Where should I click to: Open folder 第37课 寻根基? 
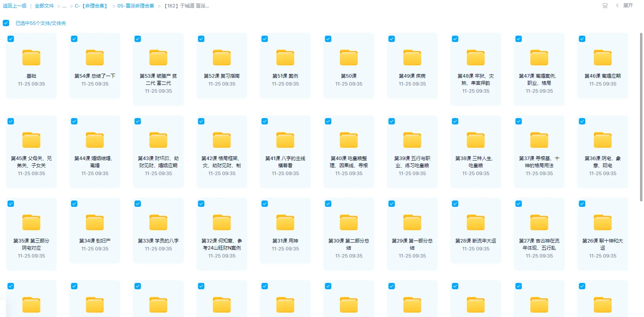coord(539,140)
